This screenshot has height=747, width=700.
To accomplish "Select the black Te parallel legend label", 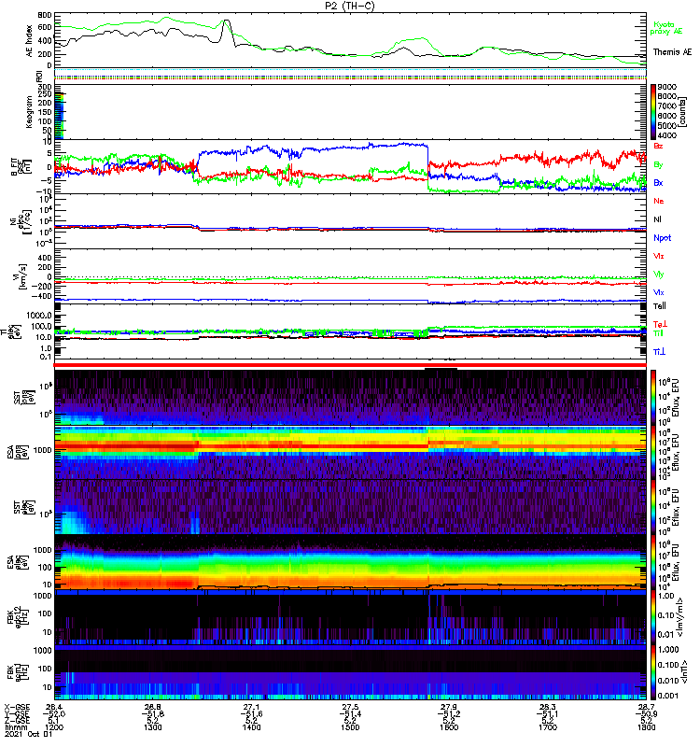I will pyautogui.click(x=660, y=306).
